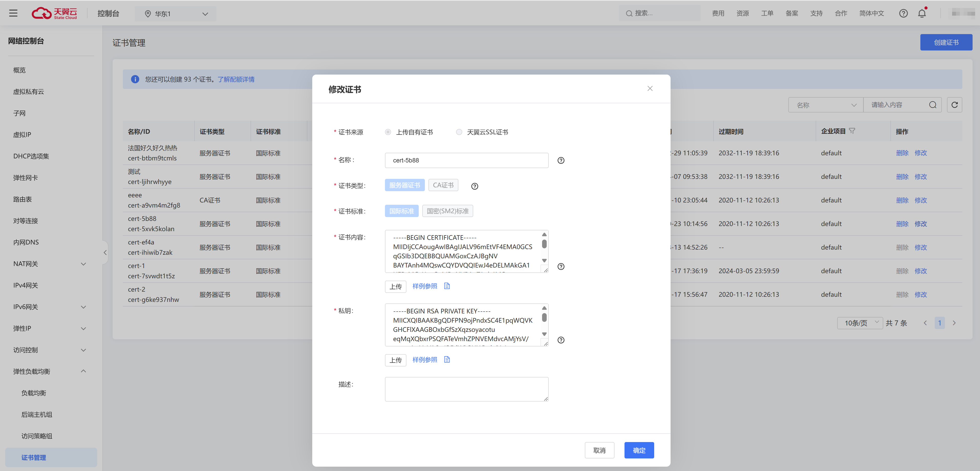This screenshot has width=980, height=471.
Task: Click the refresh list icon button
Action: [954, 105]
